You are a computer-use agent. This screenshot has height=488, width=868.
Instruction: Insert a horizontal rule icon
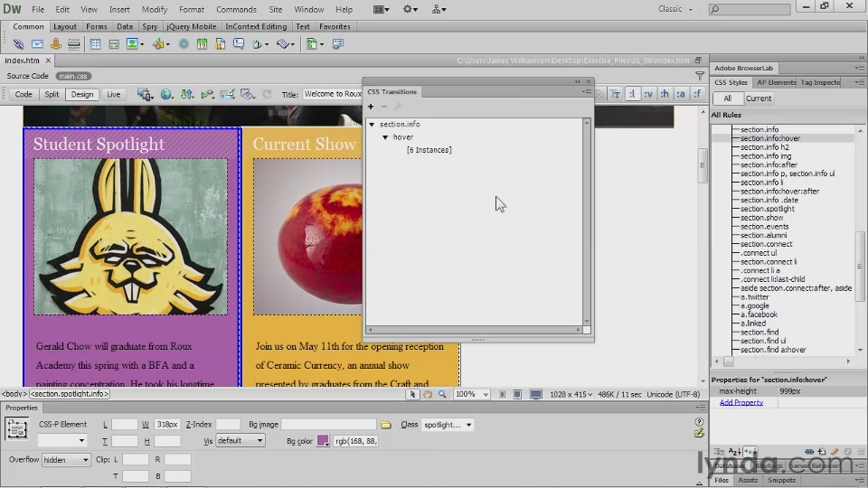point(73,43)
